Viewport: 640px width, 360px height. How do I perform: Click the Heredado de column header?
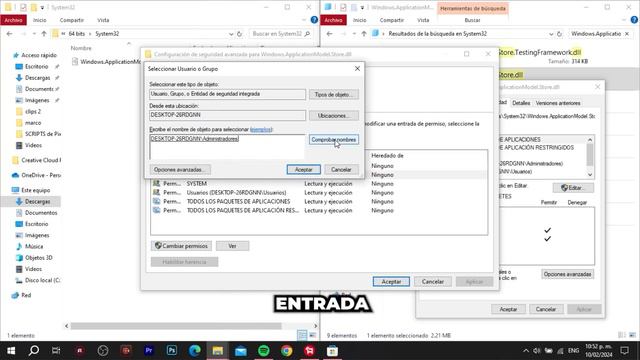(x=387, y=156)
